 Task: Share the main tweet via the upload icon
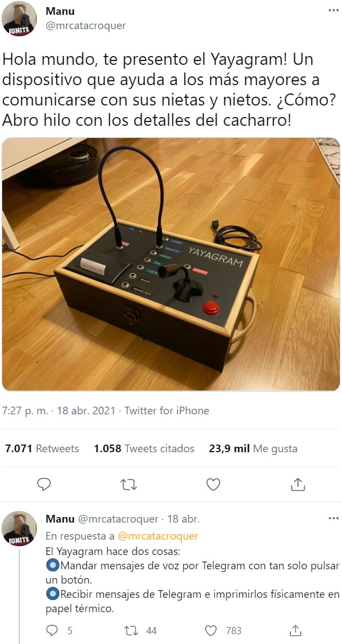pos(297,485)
